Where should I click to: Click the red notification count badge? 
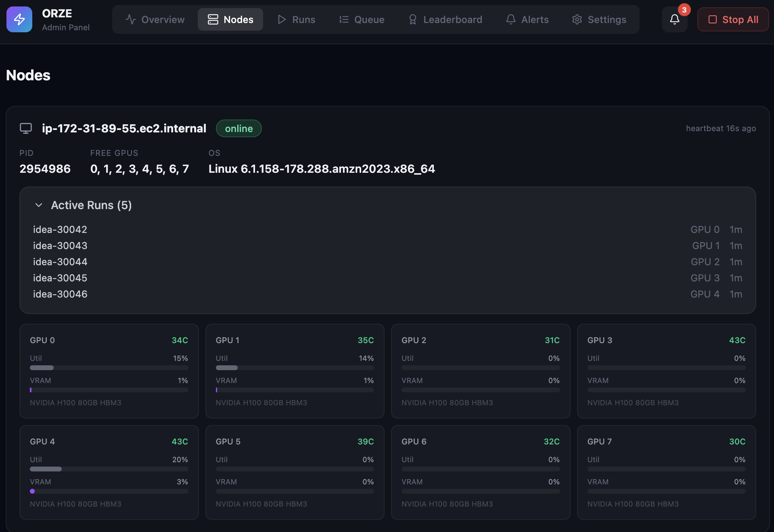684,10
